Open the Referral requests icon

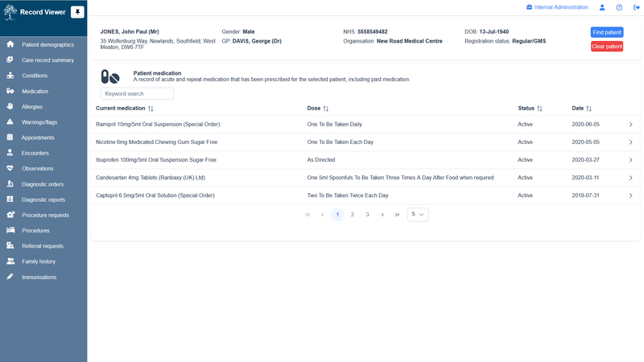click(x=10, y=246)
